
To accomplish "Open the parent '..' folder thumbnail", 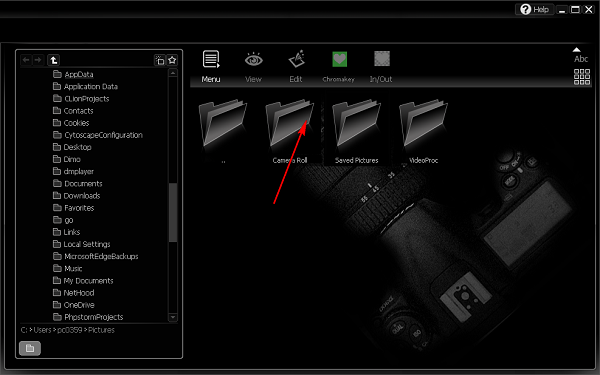I will pos(223,131).
